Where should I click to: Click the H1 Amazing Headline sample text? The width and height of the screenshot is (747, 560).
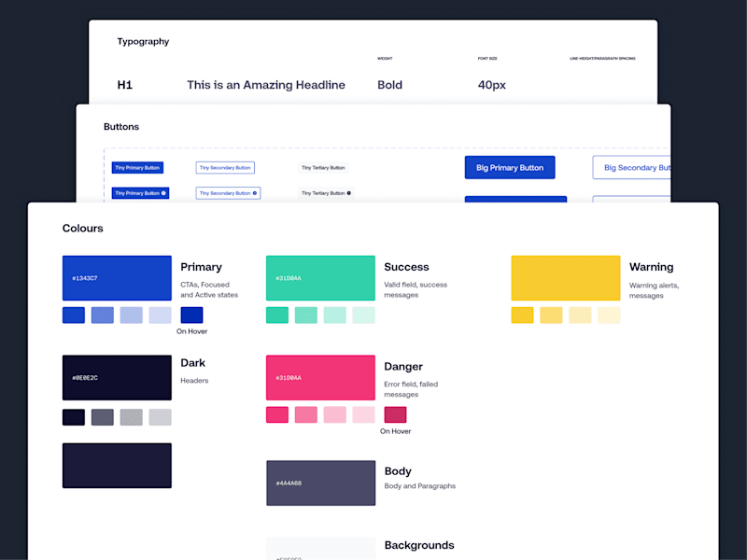click(266, 85)
